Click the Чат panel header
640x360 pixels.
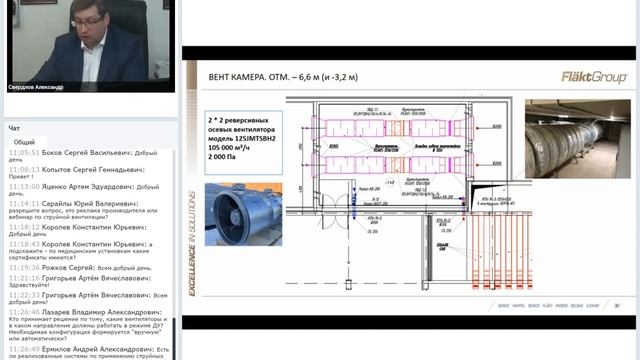click(14, 128)
